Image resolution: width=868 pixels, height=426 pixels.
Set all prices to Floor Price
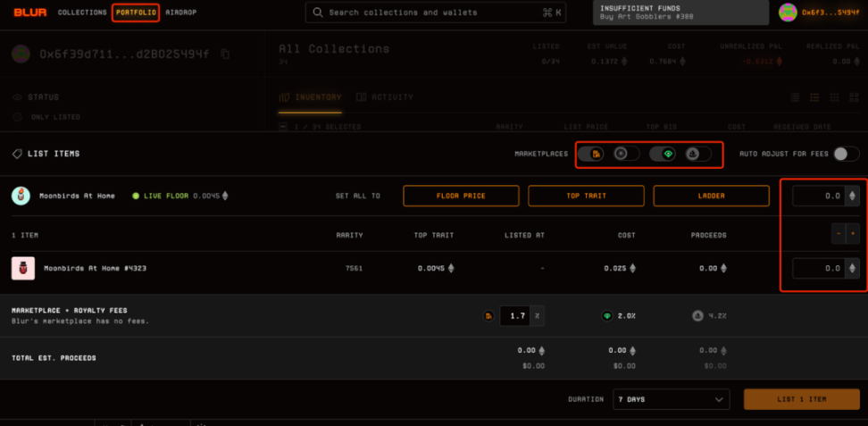[x=461, y=196]
